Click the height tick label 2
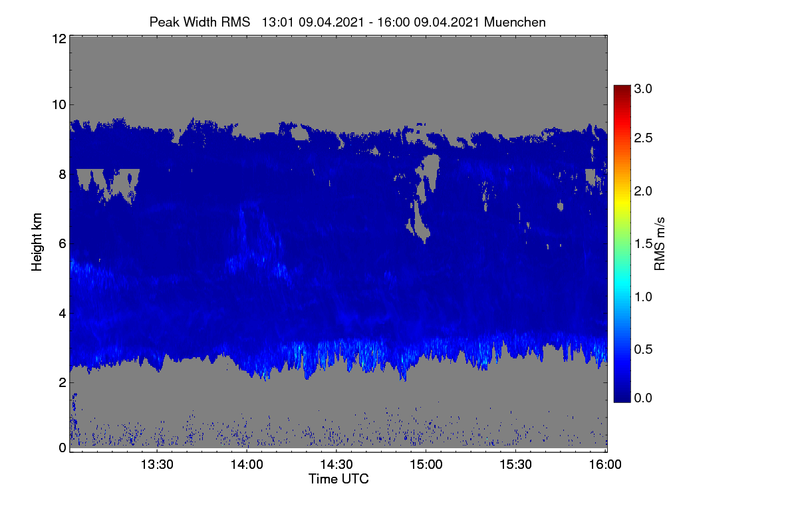The width and height of the screenshot is (798, 532). click(63, 382)
